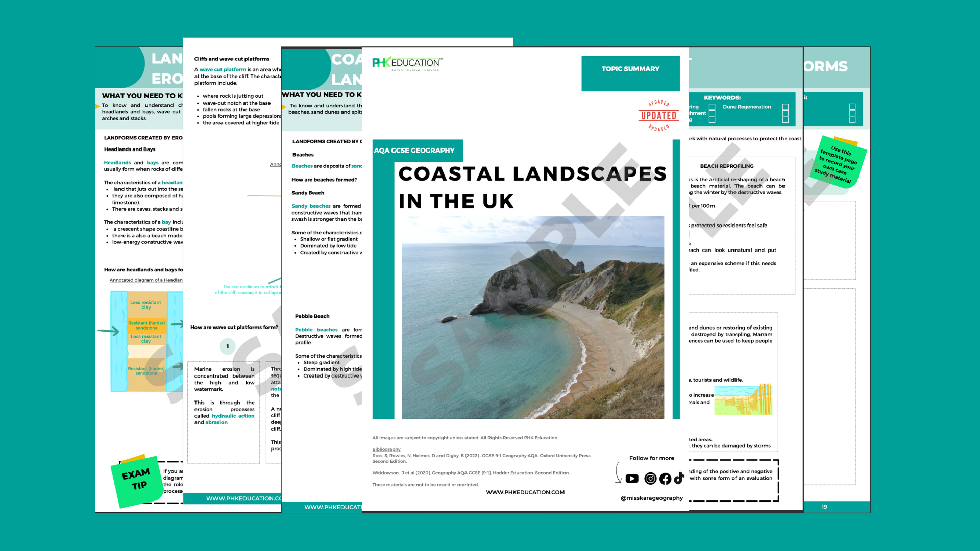This screenshot has height=551, width=980.
Task: Click the 'How are wave cut platforms form?' heading
Action: [x=234, y=328]
